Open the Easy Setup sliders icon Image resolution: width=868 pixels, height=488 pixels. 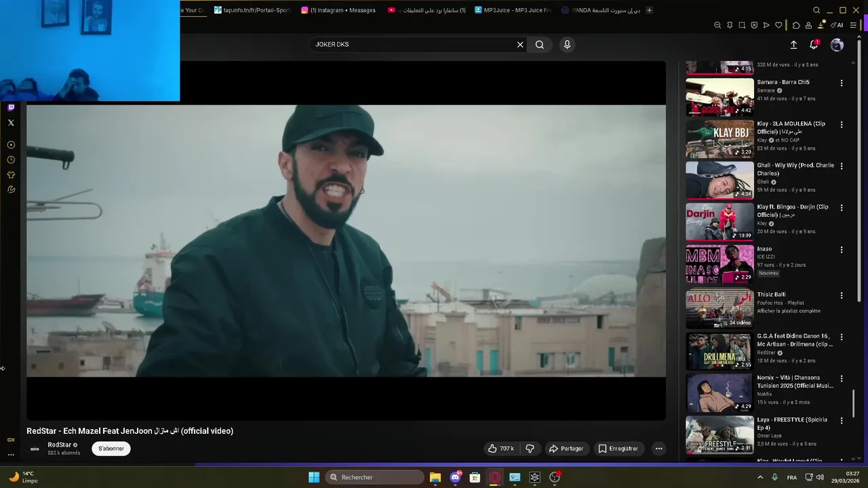pos(853,25)
